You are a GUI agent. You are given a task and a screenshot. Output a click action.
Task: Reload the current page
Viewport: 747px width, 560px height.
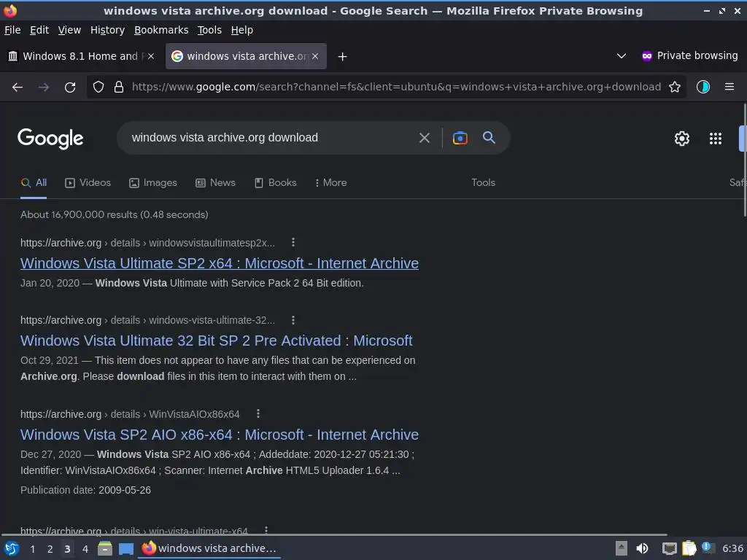tap(70, 87)
